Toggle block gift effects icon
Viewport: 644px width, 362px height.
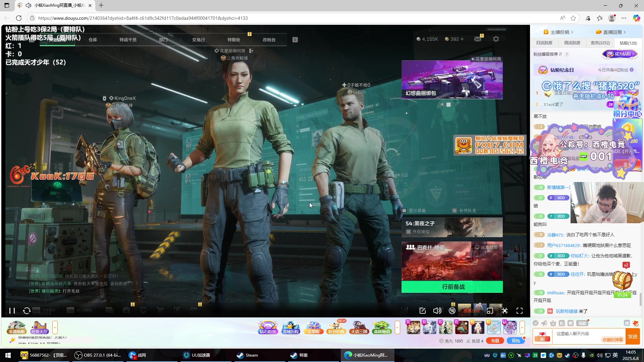[x=635, y=323]
